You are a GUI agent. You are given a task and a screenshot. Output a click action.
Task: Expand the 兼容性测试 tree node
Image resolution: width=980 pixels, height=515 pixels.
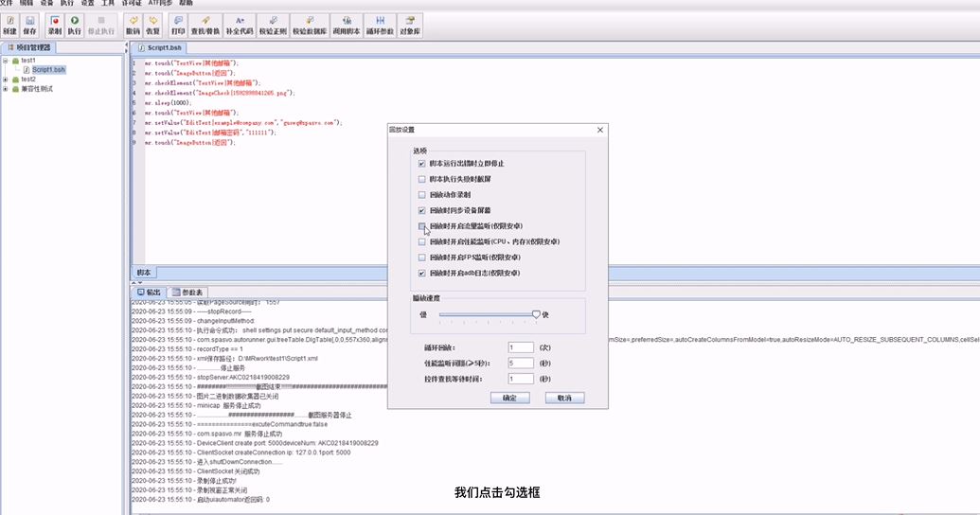coord(6,89)
